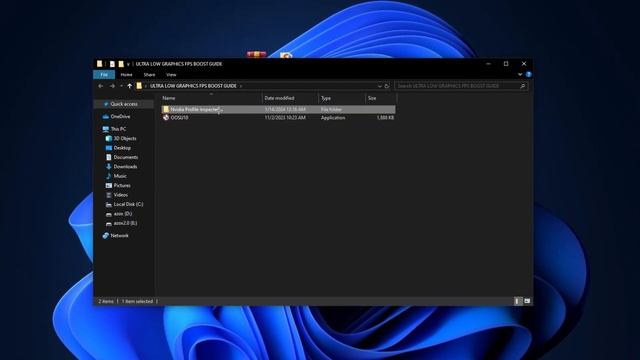Image resolution: width=640 pixels, height=360 pixels.
Task: Open Explorer help question mark icon
Action: click(529, 75)
